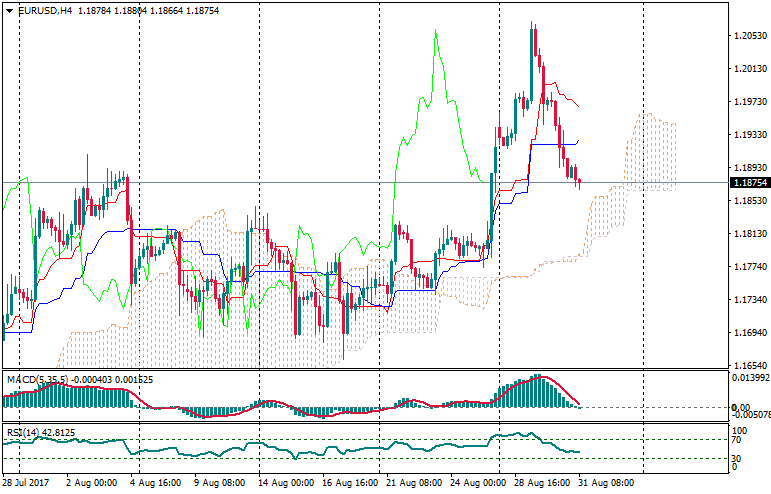
Task: Click the RSI(14) indicator label
Action: [x=22, y=432]
